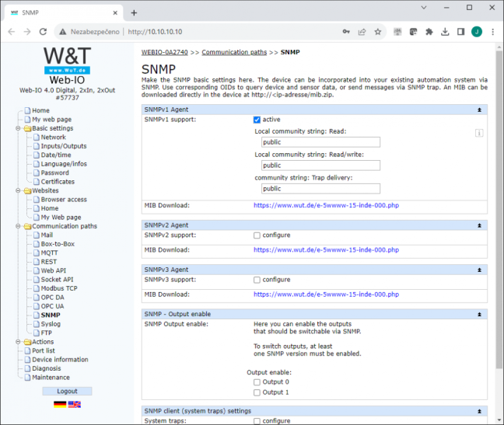The height and width of the screenshot is (425, 504).
Task: Open Inputs/Outputs settings page
Action: 64,146
